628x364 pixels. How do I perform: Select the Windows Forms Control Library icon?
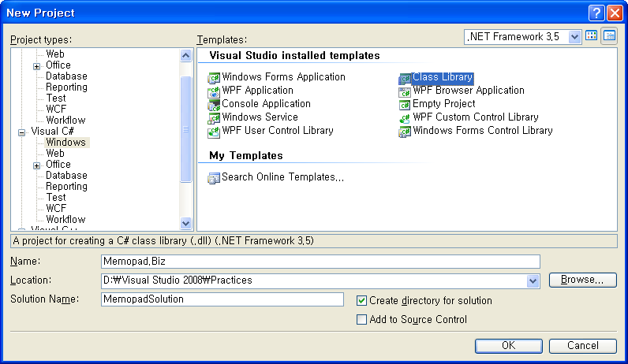point(405,132)
